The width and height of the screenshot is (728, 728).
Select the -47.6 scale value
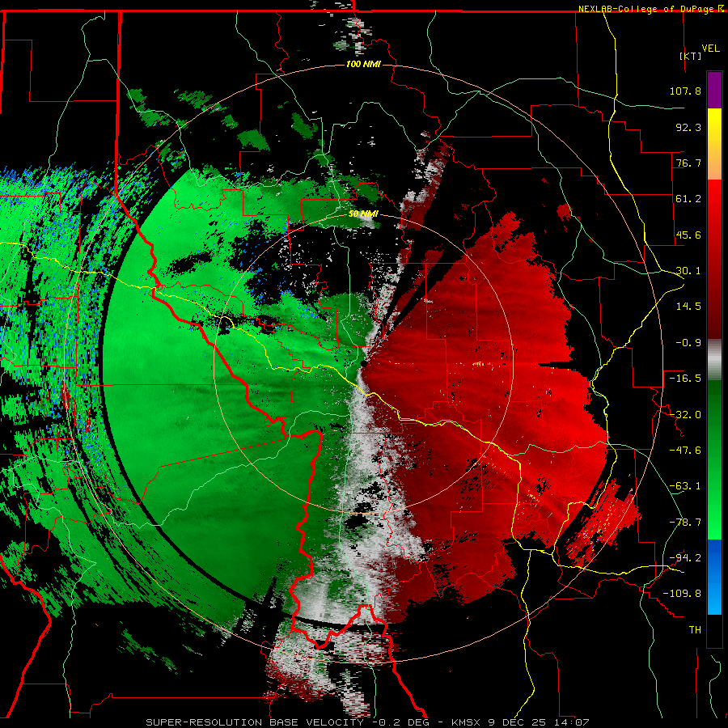[x=685, y=451]
